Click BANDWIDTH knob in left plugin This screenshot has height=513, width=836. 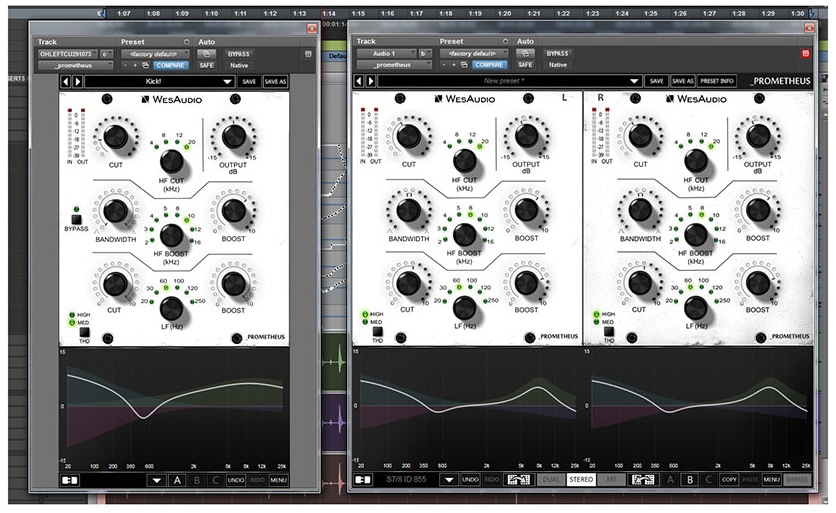tap(115, 211)
